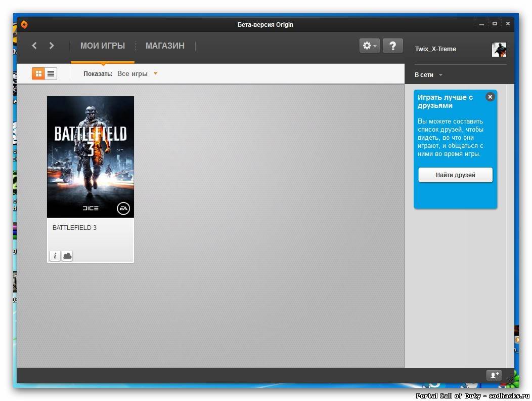Go back with the left arrow
This screenshot has width=532, height=401.
[34, 46]
